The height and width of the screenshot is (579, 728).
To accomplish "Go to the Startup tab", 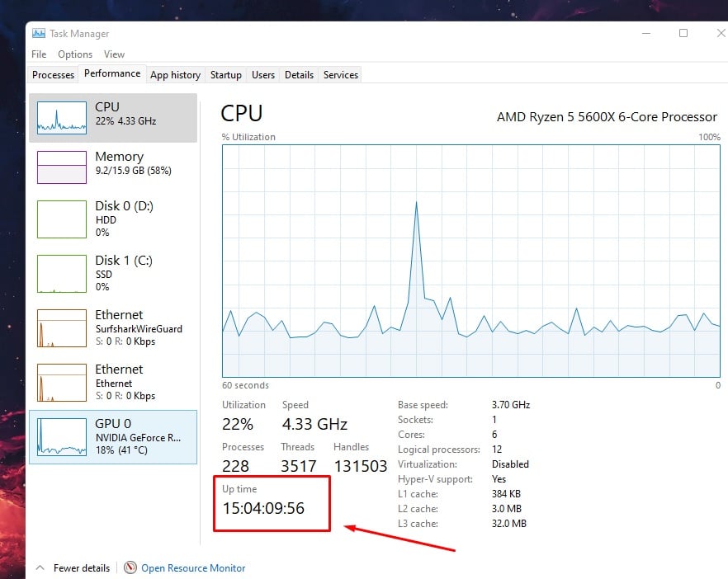I will 225,75.
